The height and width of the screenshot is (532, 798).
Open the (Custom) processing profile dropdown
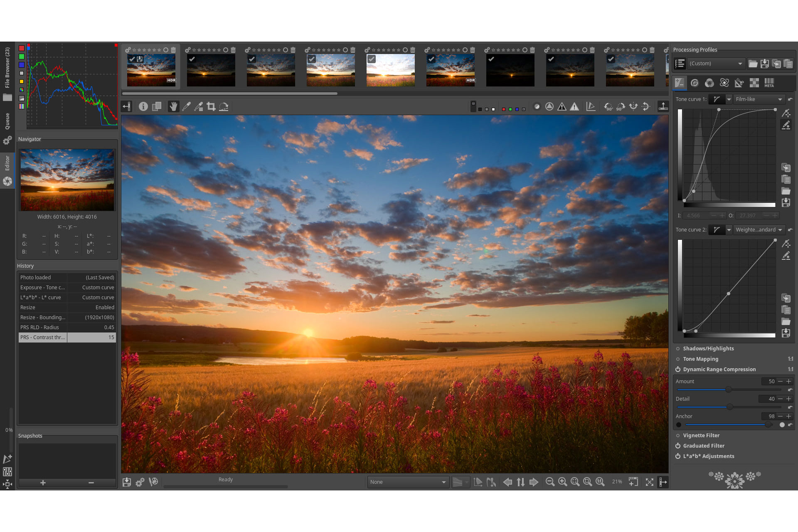pos(716,63)
